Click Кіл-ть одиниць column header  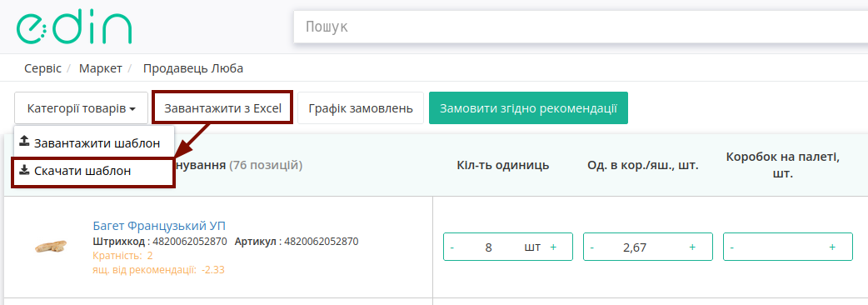tap(503, 165)
